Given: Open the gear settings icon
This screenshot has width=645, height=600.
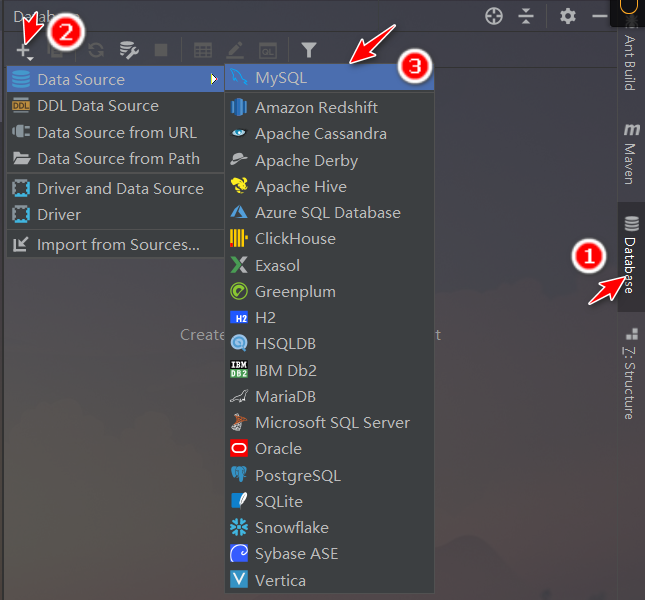Looking at the screenshot, I should [x=568, y=16].
